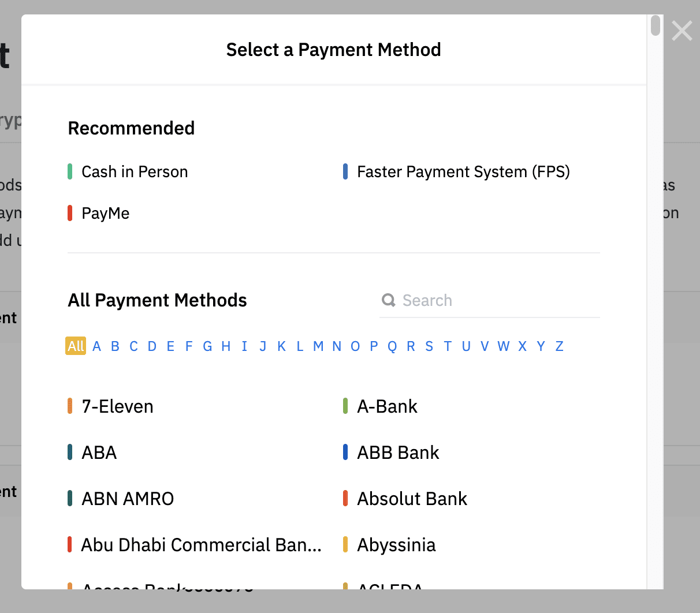Type in the payment method Search field
Image resolution: width=700 pixels, height=613 pixels.
497,300
